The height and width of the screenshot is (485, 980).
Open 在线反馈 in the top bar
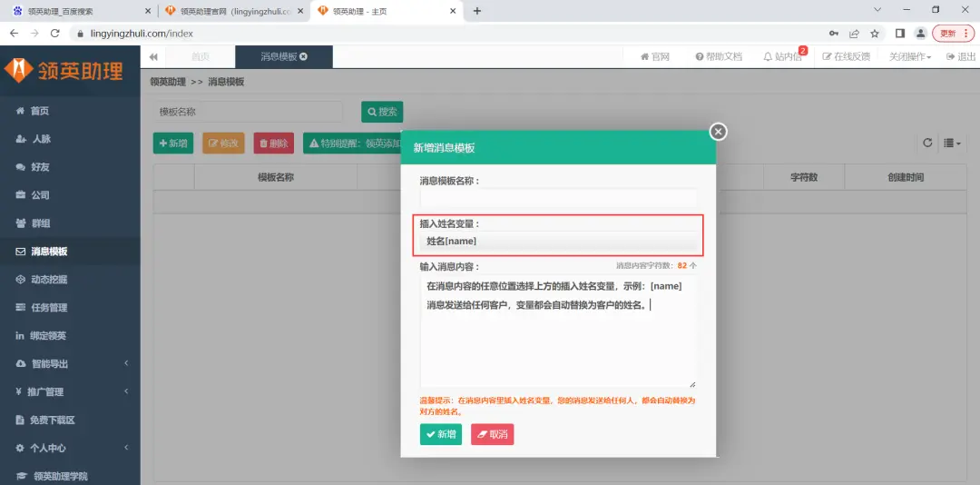847,57
